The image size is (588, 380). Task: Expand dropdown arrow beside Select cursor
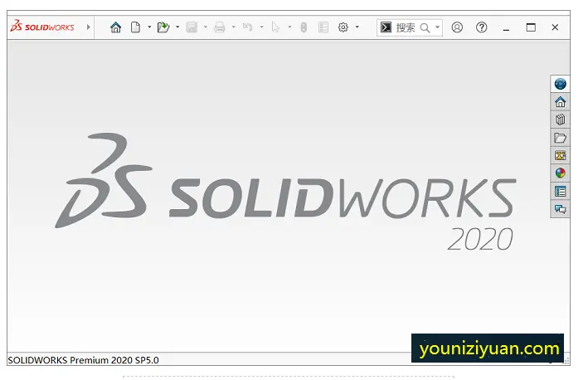290,27
